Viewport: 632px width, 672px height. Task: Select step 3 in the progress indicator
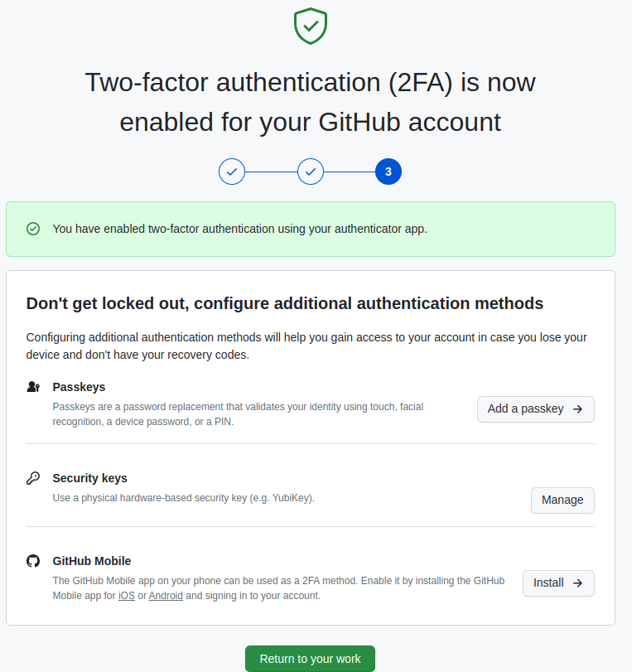(x=388, y=172)
